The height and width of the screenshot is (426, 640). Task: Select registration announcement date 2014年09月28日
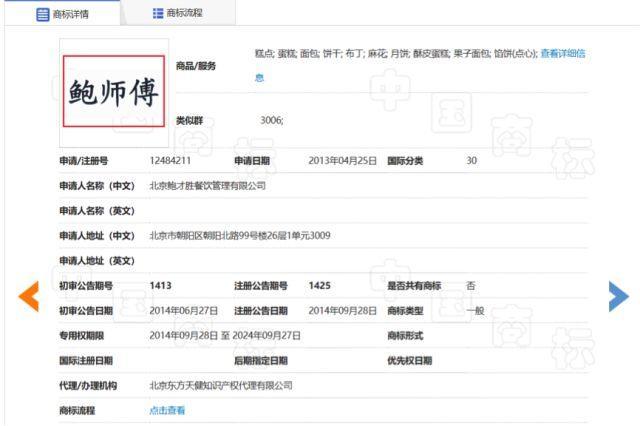pyautogui.click(x=342, y=311)
